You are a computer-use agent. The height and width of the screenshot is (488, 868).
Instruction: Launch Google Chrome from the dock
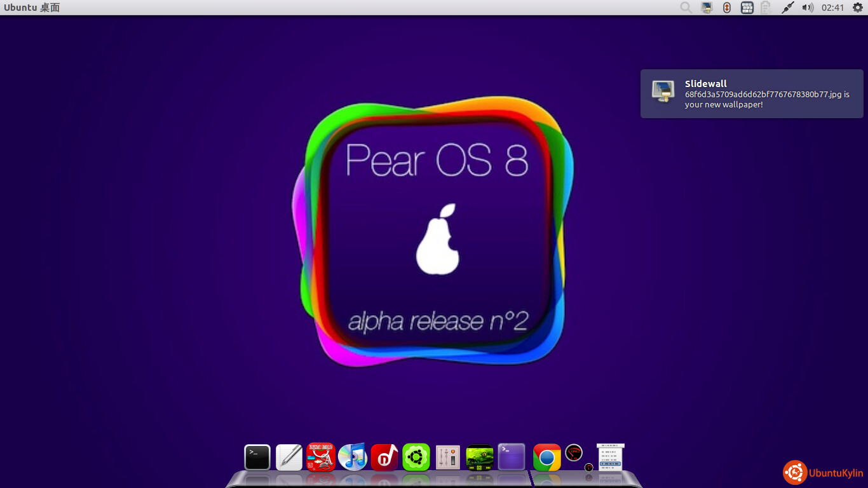point(547,457)
